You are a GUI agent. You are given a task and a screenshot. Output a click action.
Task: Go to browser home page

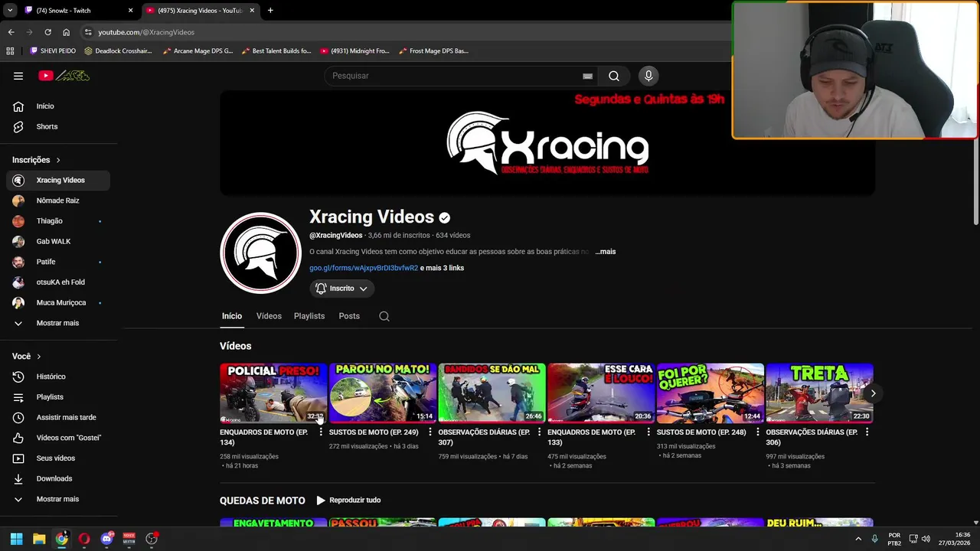tap(66, 32)
